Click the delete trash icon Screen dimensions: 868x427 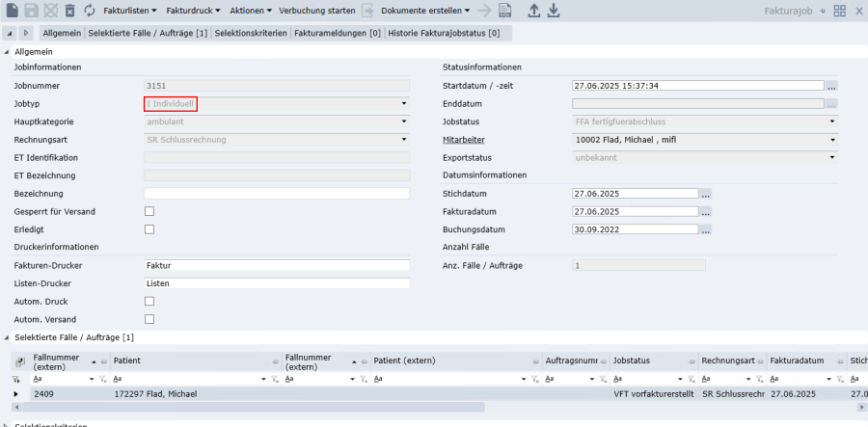pos(69,10)
